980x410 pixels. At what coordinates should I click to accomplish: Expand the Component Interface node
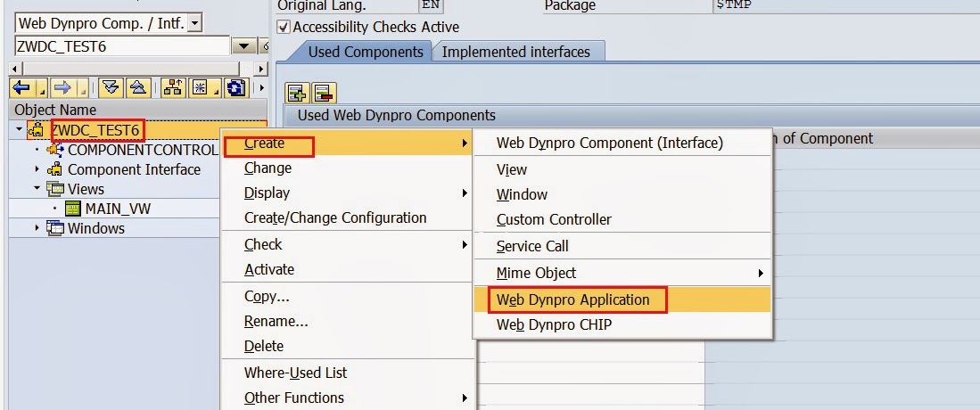pyautogui.click(x=37, y=169)
